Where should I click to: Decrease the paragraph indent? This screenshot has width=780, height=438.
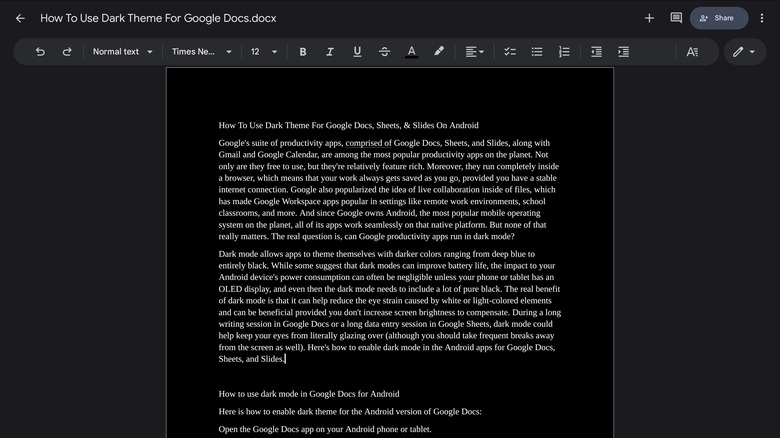click(x=596, y=52)
